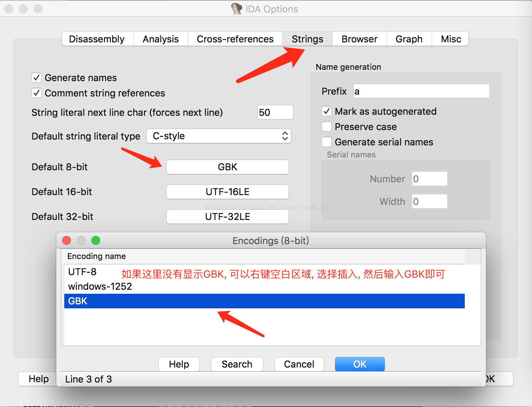Open the Misc tab
The width and height of the screenshot is (532, 407).
[x=451, y=39]
